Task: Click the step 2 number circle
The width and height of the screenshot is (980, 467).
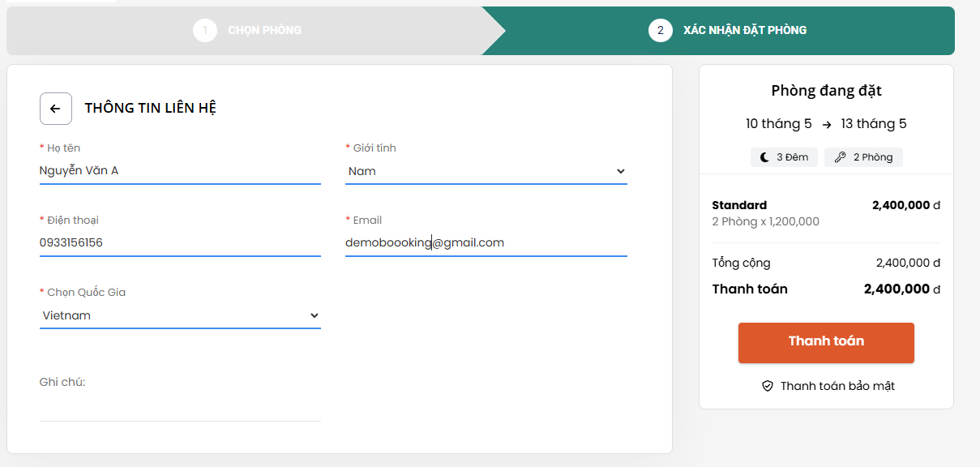Action: [x=660, y=31]
